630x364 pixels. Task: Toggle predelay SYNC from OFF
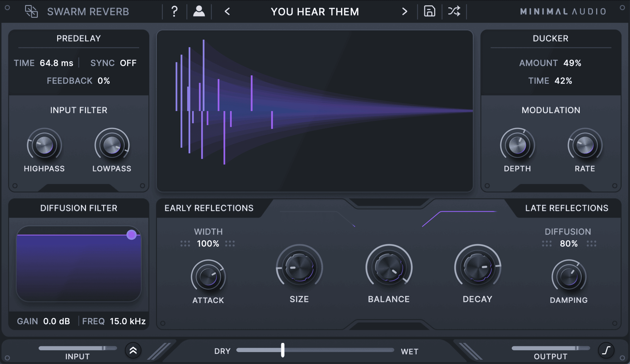(128, 63)
